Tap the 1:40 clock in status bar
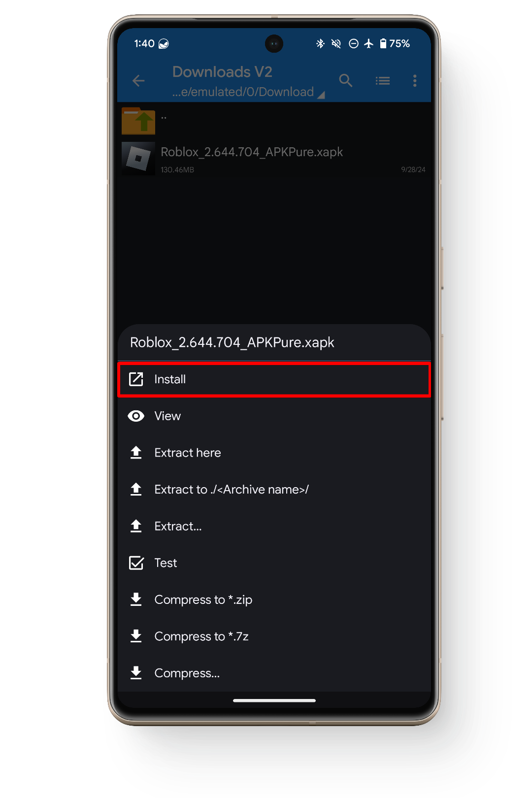This screenshot has height=798, width=532. pos(144,44)
